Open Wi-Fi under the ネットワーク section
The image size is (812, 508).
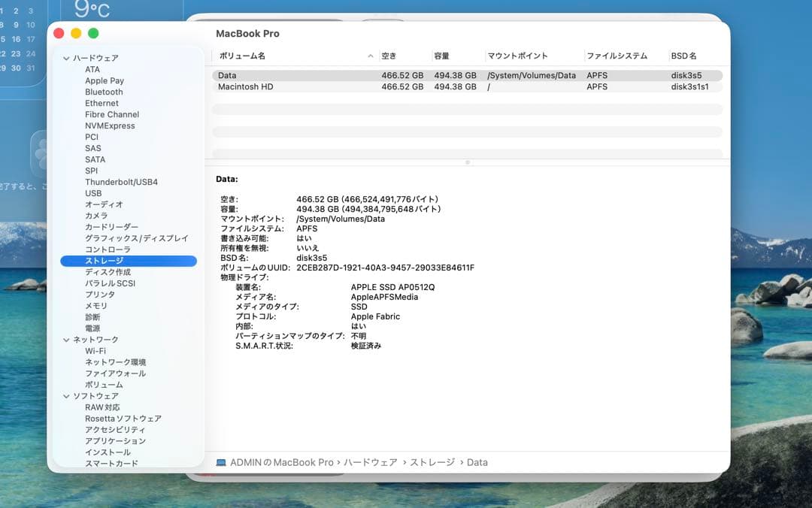pyautogui.click(x=95, y=351)
